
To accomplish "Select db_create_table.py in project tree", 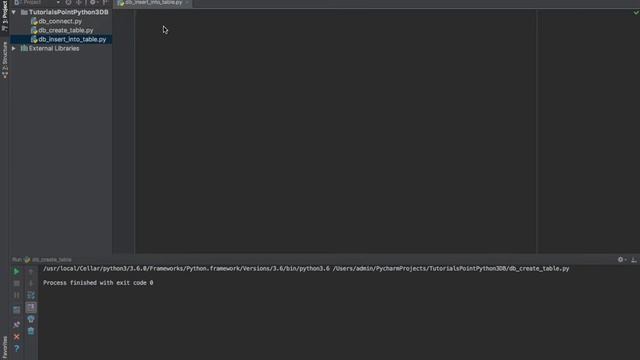I will [66, 30].
